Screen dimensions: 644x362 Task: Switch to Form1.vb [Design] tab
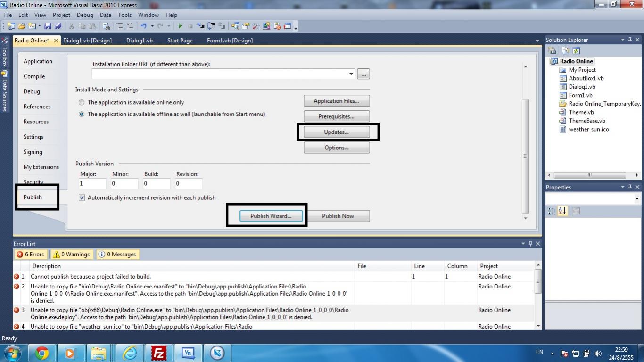pyautogui.click(x=230, y=41)
